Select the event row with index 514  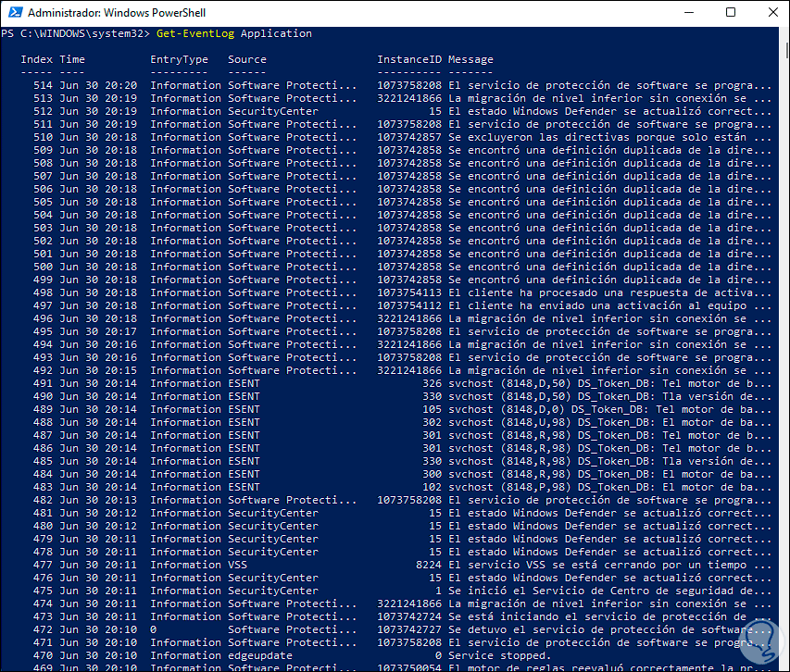point(402,85)
